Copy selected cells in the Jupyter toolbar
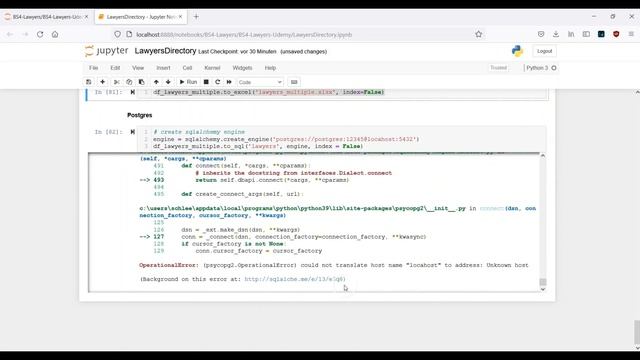This screenshot has height=360, width=640. tap(129, 82)
